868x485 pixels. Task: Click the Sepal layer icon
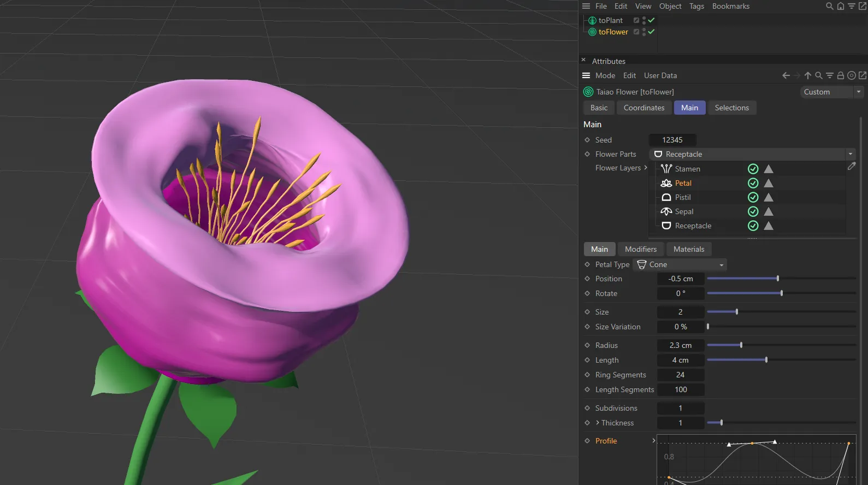666,211
